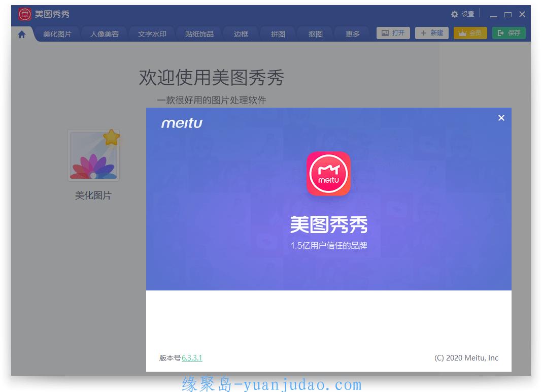Maximize the 美图秀秀 window
This screenshot has width=542, height=392.
pyautogui.click(x=508, y=15)
